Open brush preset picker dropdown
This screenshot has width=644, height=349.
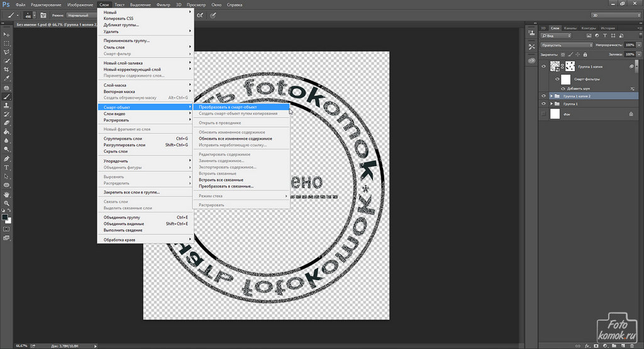pyautogui.click(x=34, y=15)
